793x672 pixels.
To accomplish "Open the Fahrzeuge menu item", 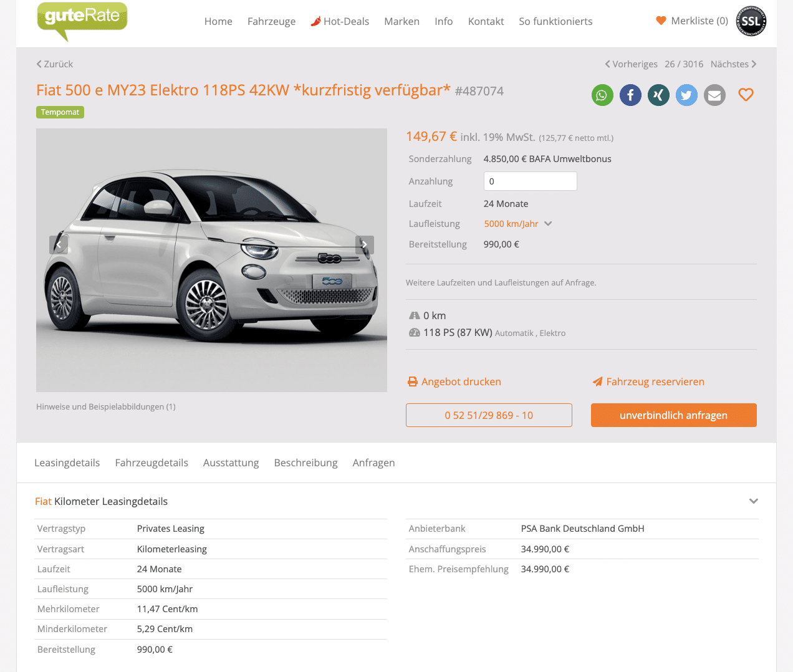I will pyautogui.click(x=272, y=21).
